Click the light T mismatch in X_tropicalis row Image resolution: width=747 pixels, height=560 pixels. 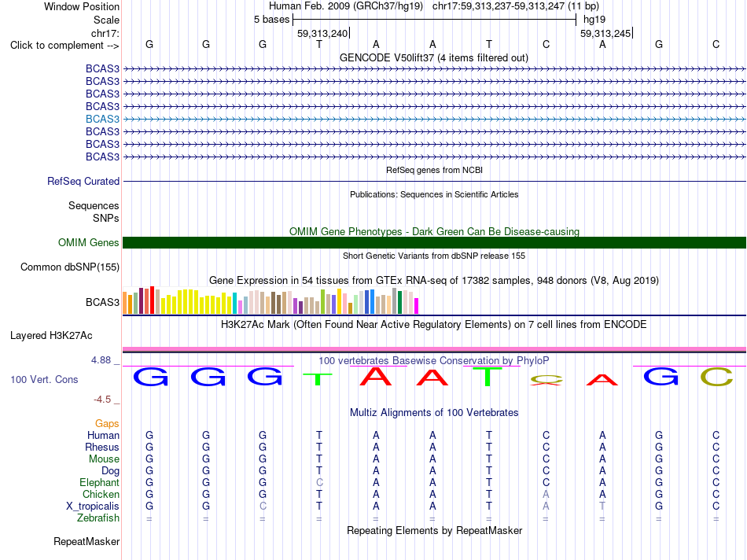tap(602, 507)
